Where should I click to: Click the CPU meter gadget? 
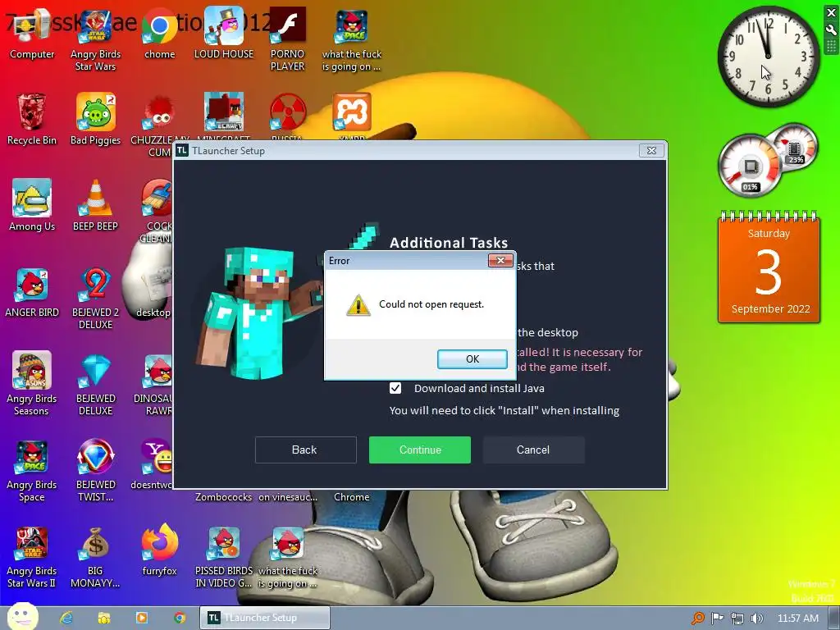click(768, 160)
